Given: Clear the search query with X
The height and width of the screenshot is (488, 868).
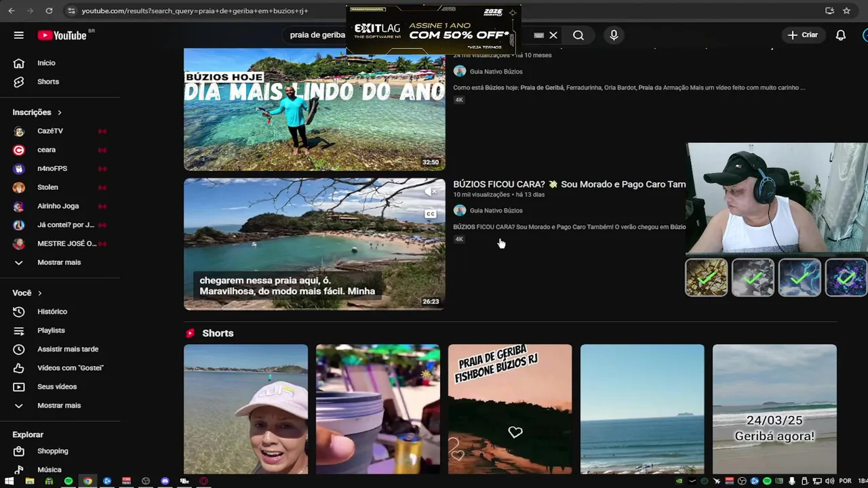Looking at the screenshot, I should pos(553,35).
